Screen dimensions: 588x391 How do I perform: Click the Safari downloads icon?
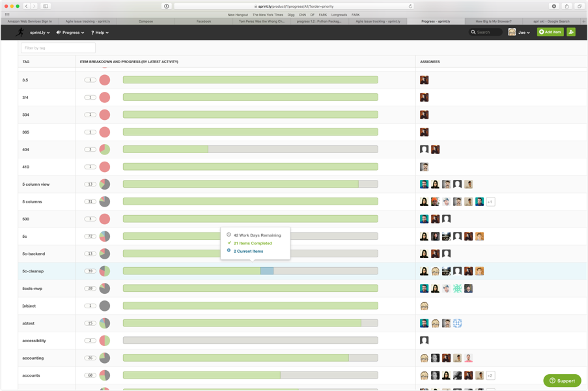click(x=554, y=6)
